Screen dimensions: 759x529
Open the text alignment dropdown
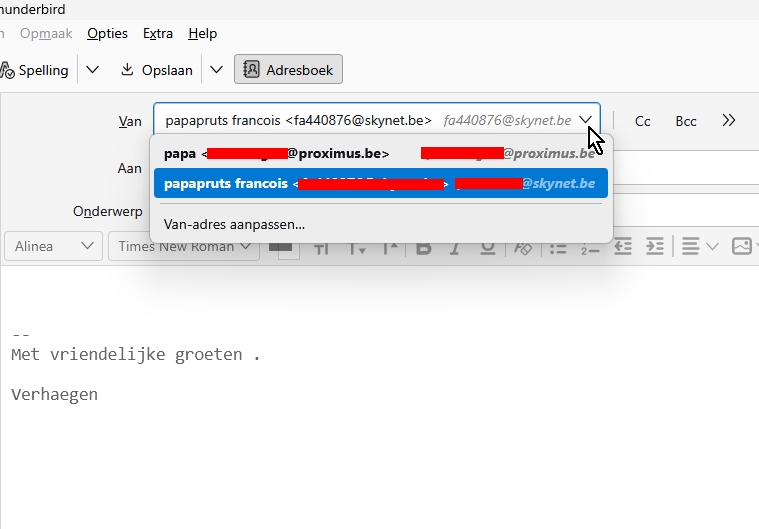click(699, 246)
